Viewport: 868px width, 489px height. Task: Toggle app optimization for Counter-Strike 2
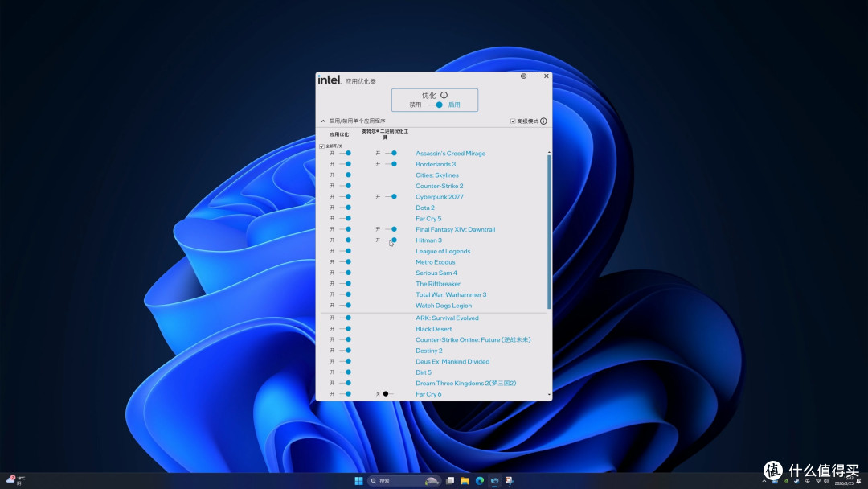(345, 186)
